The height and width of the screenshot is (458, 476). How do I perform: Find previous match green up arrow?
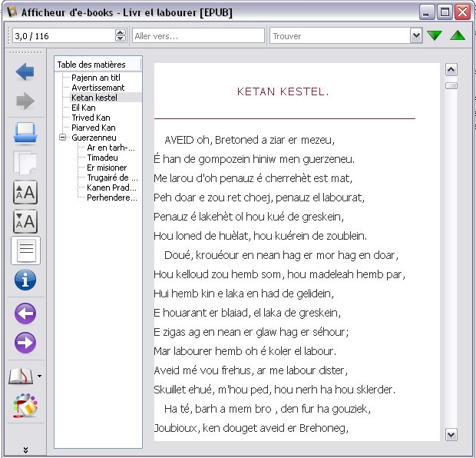click(x=458, y=35)
